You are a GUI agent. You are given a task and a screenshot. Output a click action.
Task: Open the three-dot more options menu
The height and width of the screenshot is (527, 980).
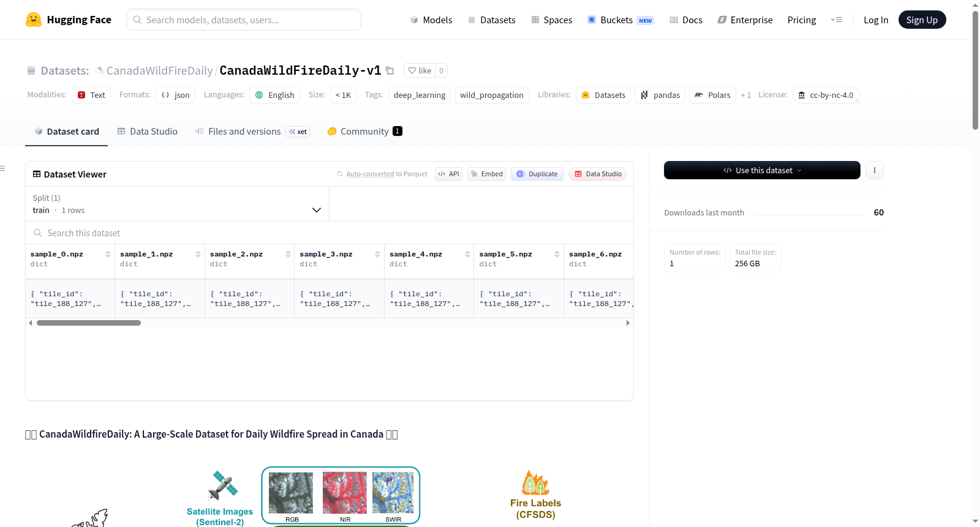coord(875,170)
